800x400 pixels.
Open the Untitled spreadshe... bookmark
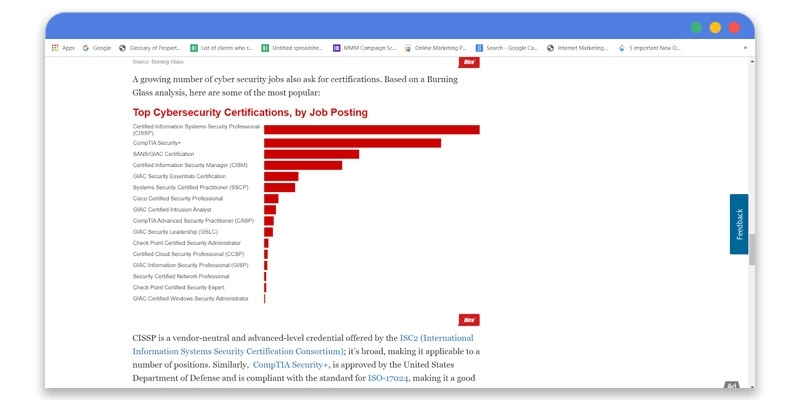tap(293, 48)
